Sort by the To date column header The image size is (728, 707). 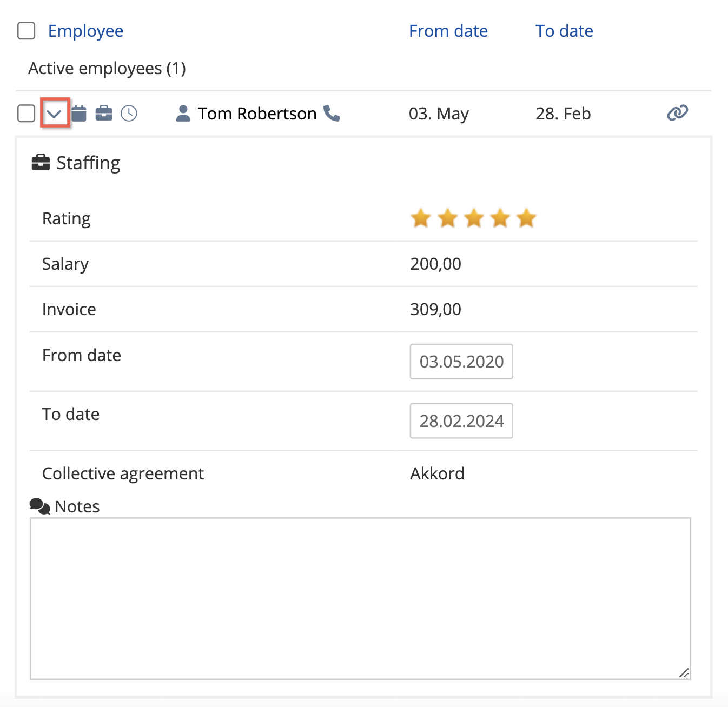564,31
